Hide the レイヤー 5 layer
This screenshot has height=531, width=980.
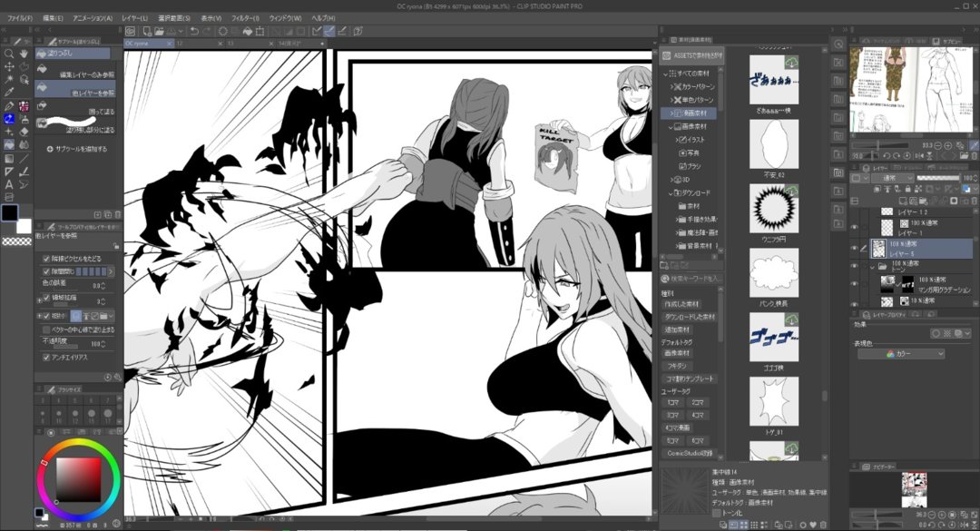(x=855, y=249)
